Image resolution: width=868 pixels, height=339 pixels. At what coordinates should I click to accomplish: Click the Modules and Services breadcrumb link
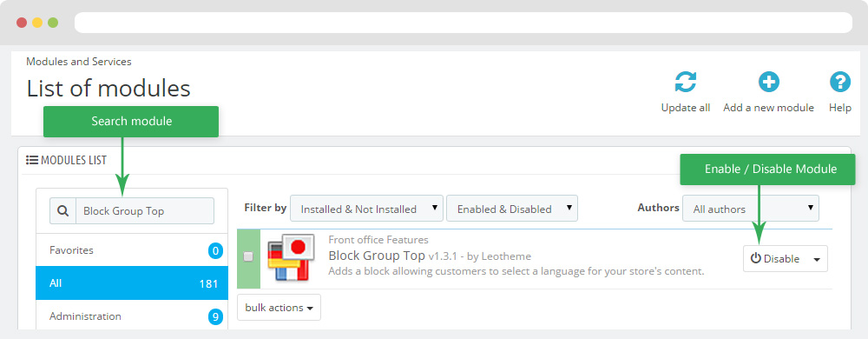tap(79, 62)
